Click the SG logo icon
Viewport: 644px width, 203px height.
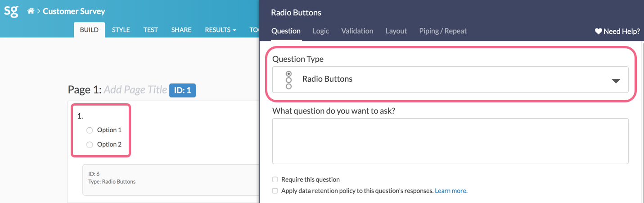pos(11,11)
